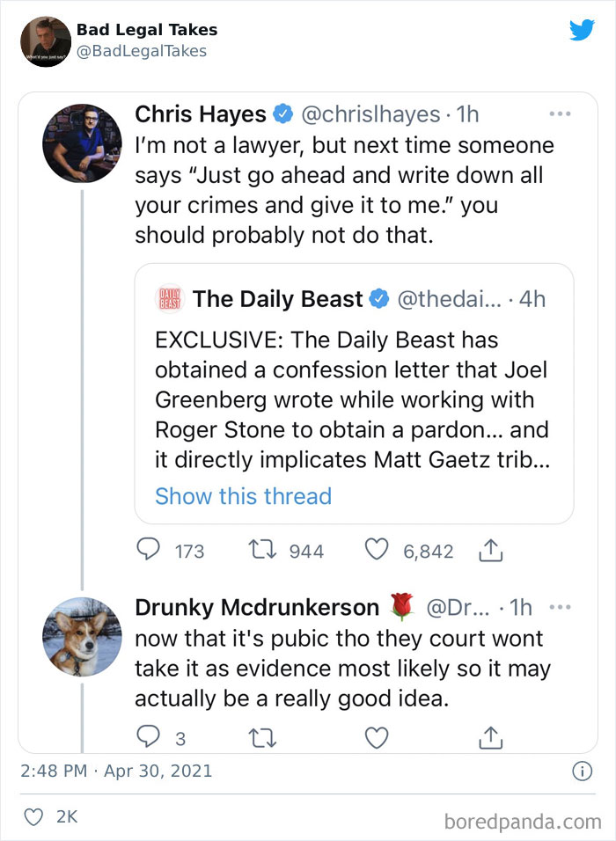The width and height of the screenshot is (616, 841).
Task: Click the Twitter bird logo
Action: (583, 30)
